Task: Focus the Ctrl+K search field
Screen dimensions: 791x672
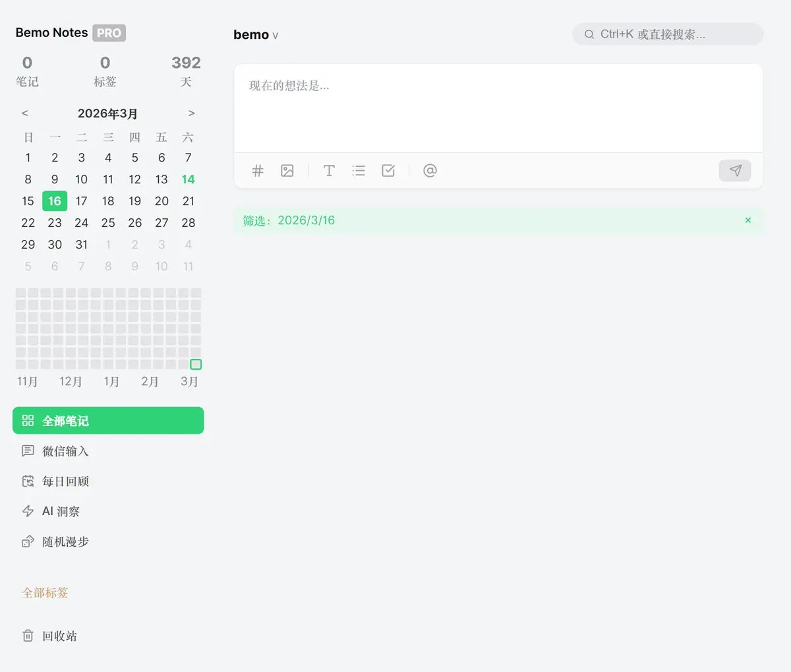Action: click(x=668, y=34)
